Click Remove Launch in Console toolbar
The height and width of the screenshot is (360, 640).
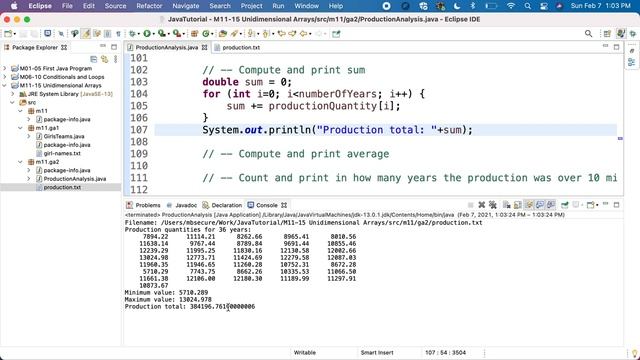coord(482,205)
